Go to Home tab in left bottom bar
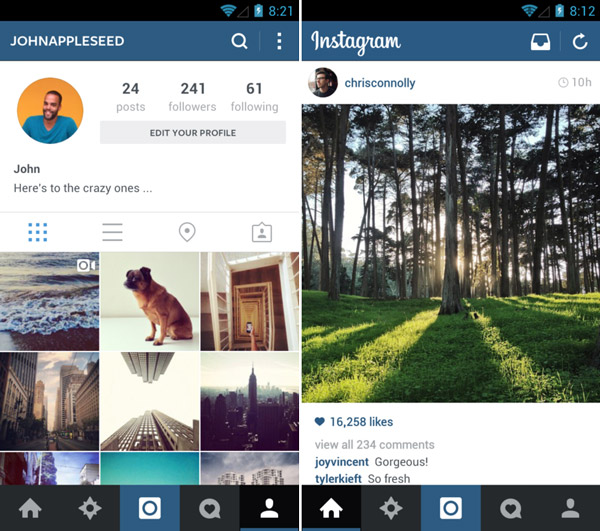This screenshot has height=531, width=600. coord(30,508)
